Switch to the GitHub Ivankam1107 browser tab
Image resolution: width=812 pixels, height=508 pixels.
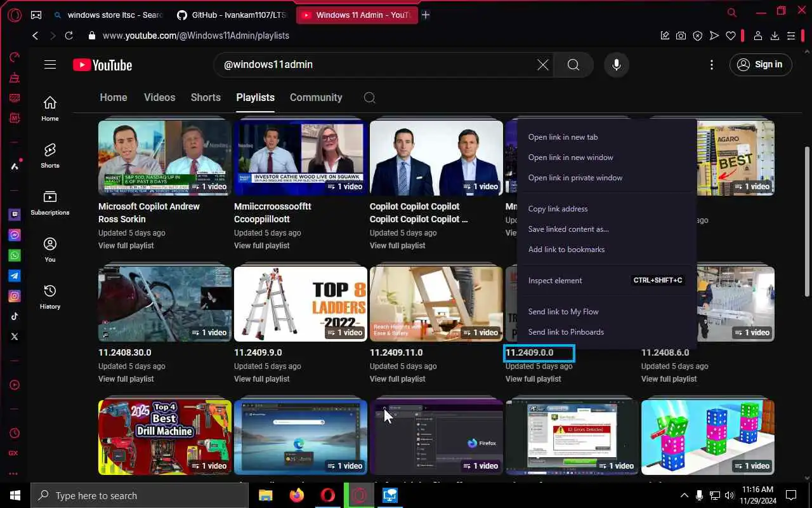click(x=232, y=15)
